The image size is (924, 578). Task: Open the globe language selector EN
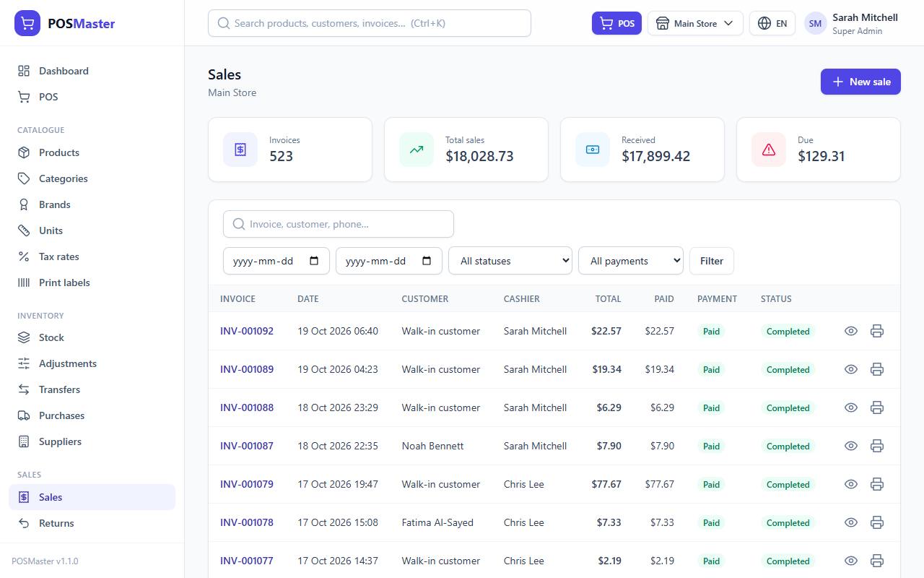772,23
